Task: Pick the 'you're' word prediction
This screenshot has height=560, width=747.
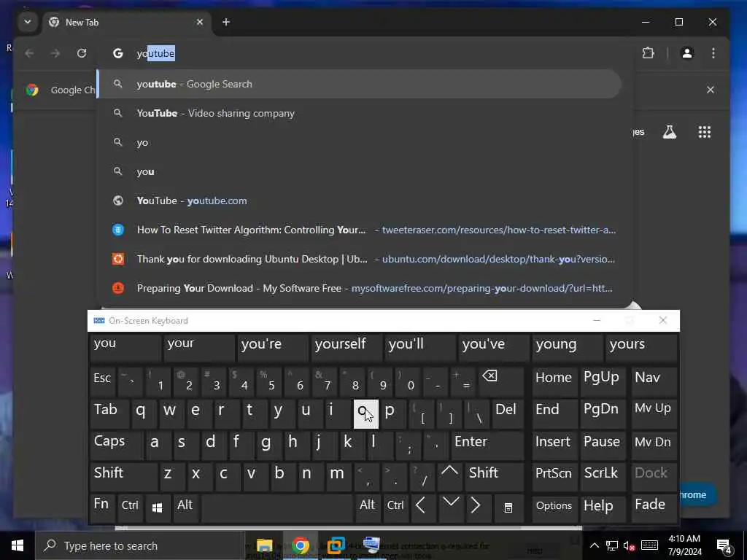Action: pos(273,347)
